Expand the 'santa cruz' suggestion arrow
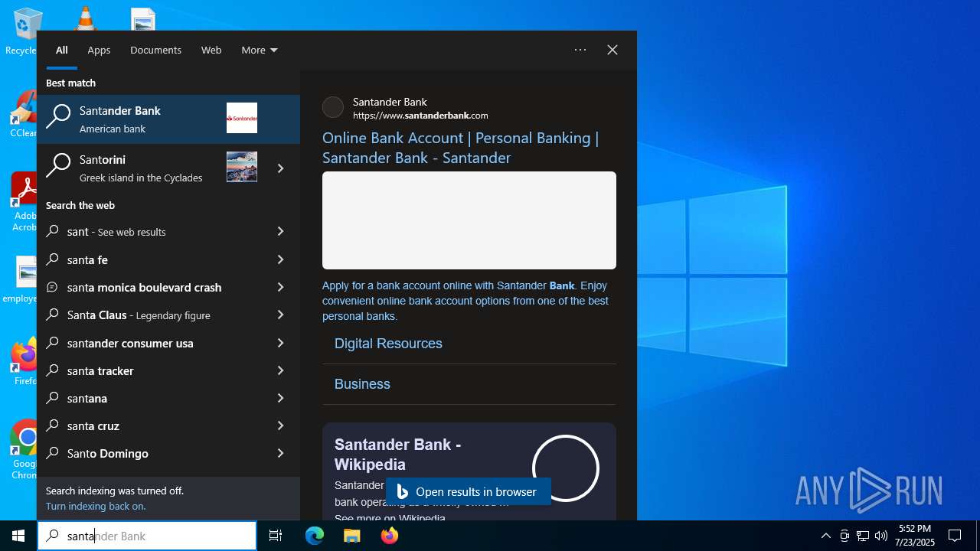This screenshot has height=551, width=980. [x=281, y=425]
